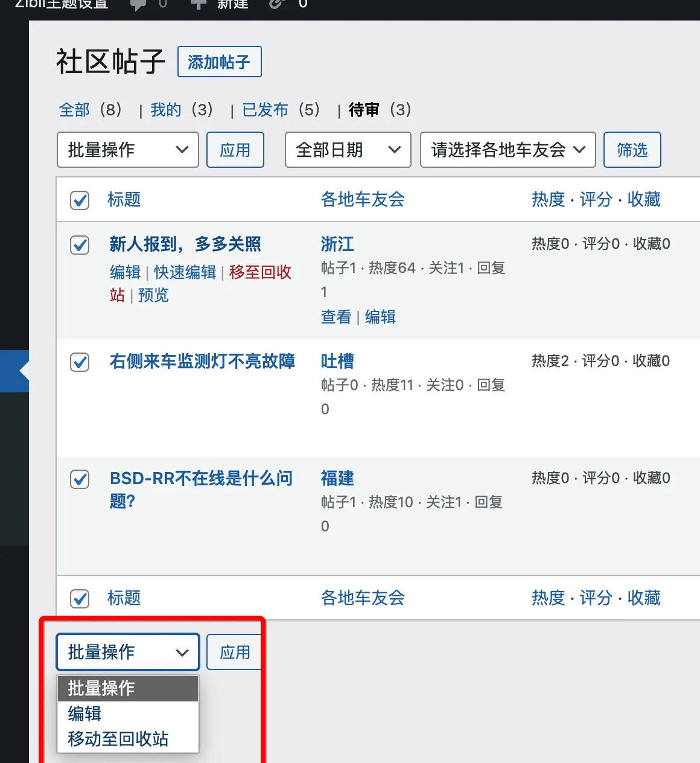The height and width of the screenshot is (763, 700).
Task: Click the top 各地车友会 column header
Action: point(363,199)
